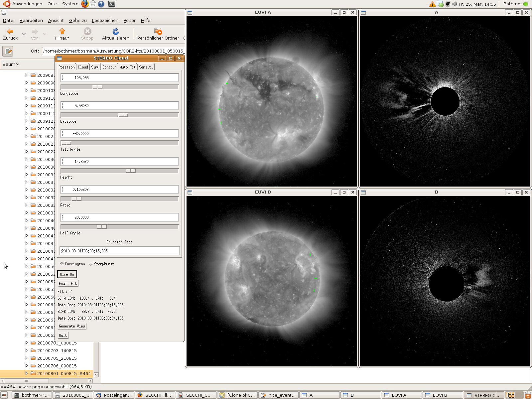This screenshot has height=399, width=532.
Task: Select the Carrington coordinate option
Action: [72, 264]
